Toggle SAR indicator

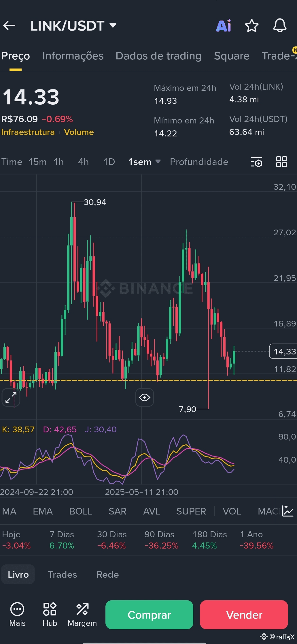pos(118,511)
